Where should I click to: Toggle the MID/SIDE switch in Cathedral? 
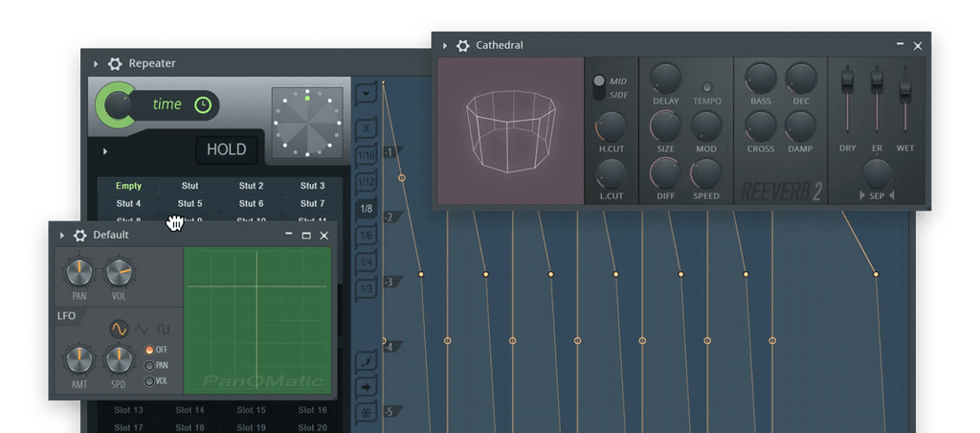point(599,87)
